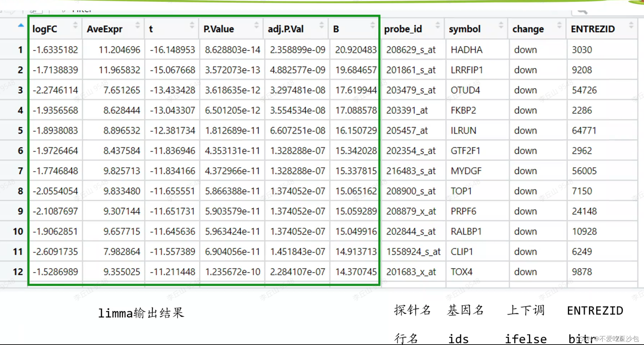Click AveExpr value 7.651265
The image size is (644, 345).
(122, 90)
